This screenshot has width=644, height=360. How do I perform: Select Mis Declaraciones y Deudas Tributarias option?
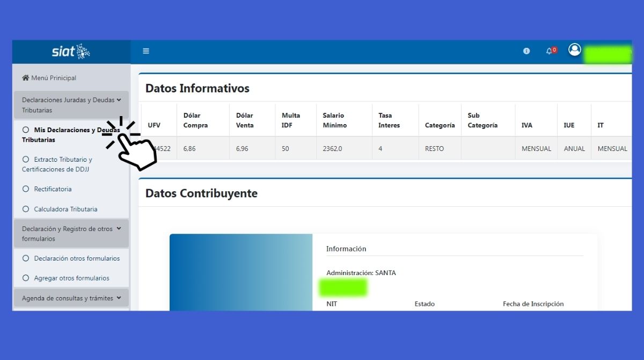coord(70,134)
